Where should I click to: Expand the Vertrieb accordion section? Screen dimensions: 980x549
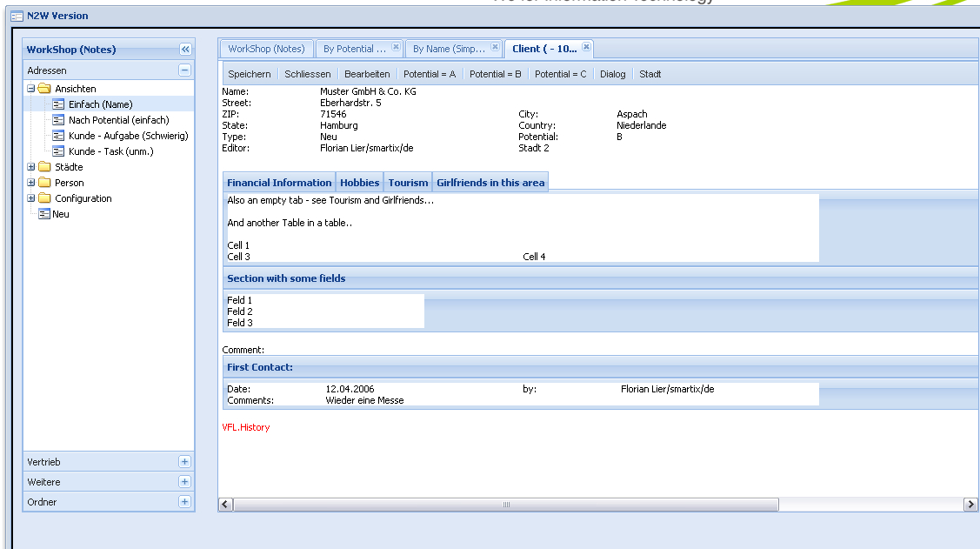click(x=184, y=462)
